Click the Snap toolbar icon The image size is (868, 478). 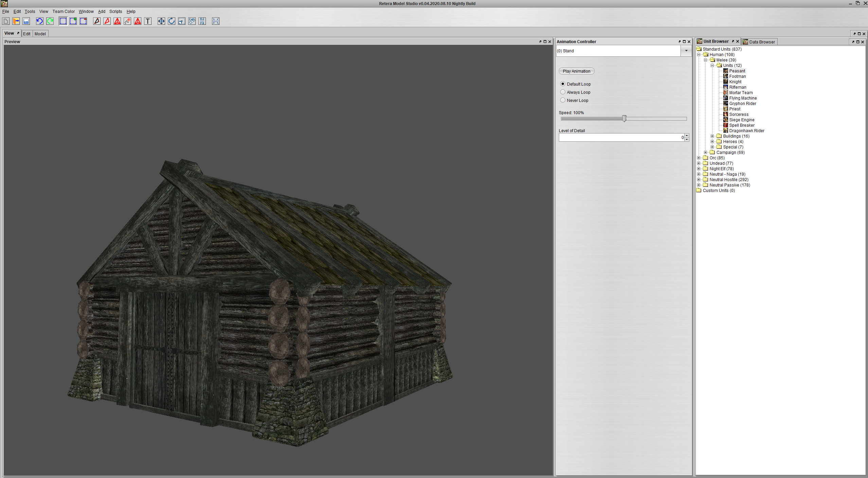click(x=216, y=21)
